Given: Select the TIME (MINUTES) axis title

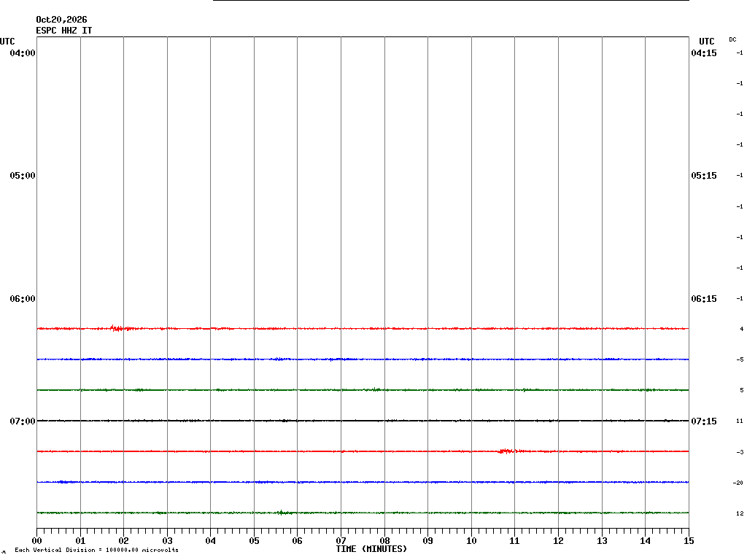Looking at the screenshot, I should pyautogui.click(x=371, y=549).
